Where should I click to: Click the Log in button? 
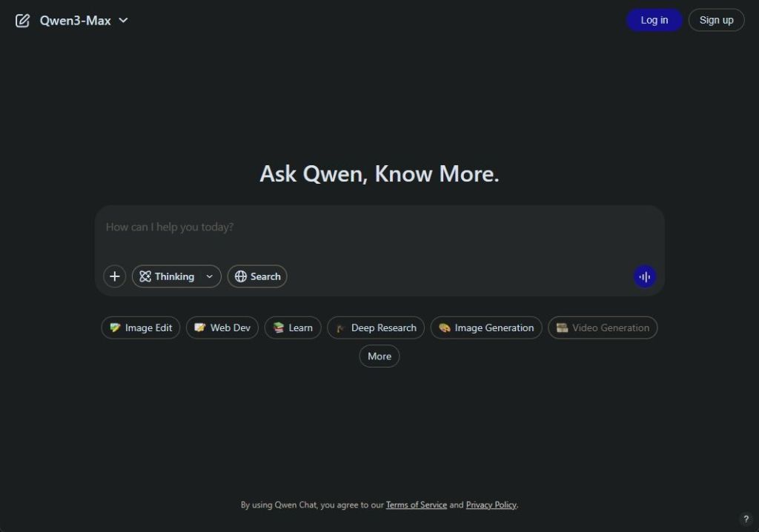[x=653, y=20]
